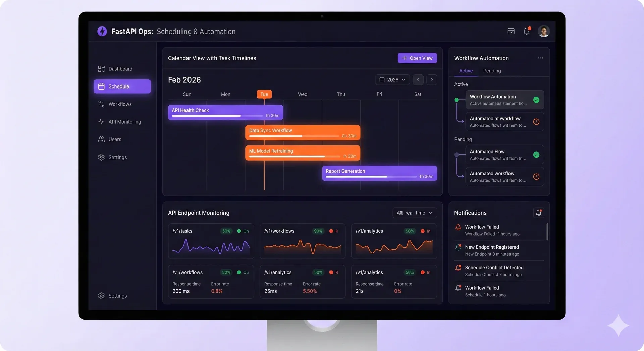Image resolution: width=644 pixels, height=351 pixels.
Task: Go to next month with right chevron
Action: click(432, 80)
